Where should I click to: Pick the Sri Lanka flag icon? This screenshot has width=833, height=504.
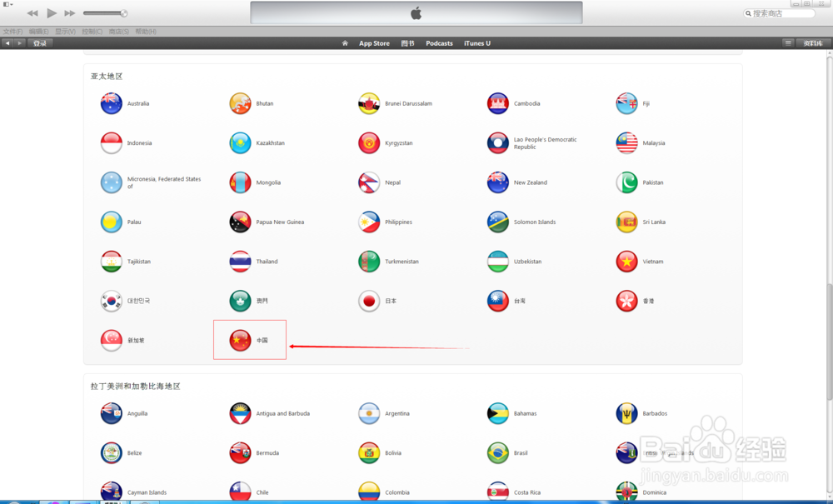[x=627, y=222]
